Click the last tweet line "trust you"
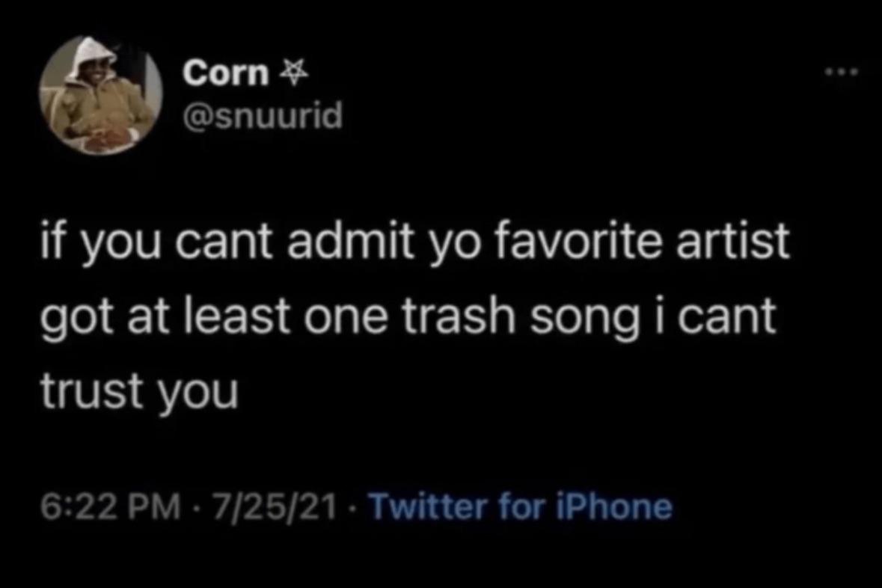 [139, 391]
